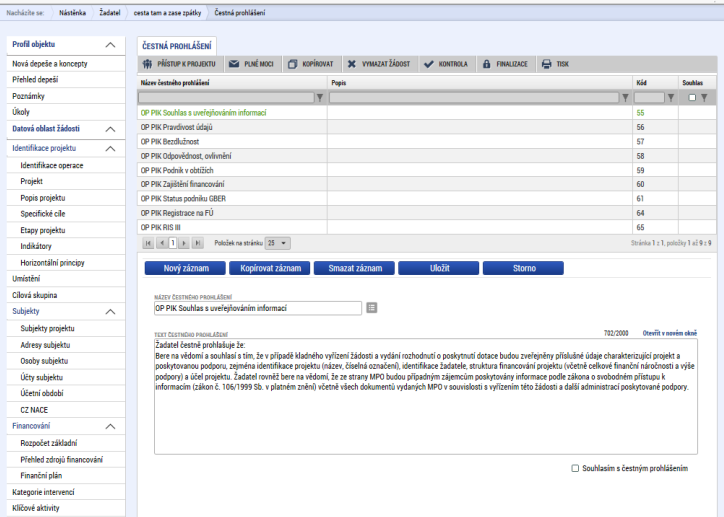Select row OP PIK Odpovědnost, ovlivnění
The width and height of the screenshot is (724, 517).
[427, 156]
